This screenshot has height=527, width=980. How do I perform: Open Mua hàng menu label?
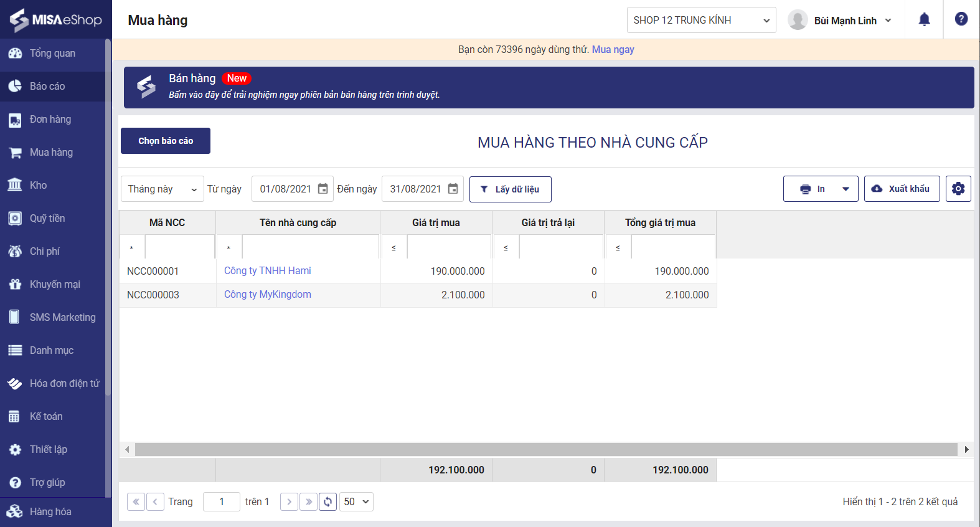point(51,153)
